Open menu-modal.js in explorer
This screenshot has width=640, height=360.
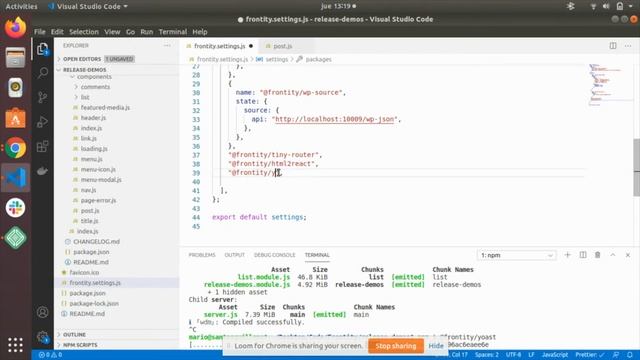tap(101, 180)
